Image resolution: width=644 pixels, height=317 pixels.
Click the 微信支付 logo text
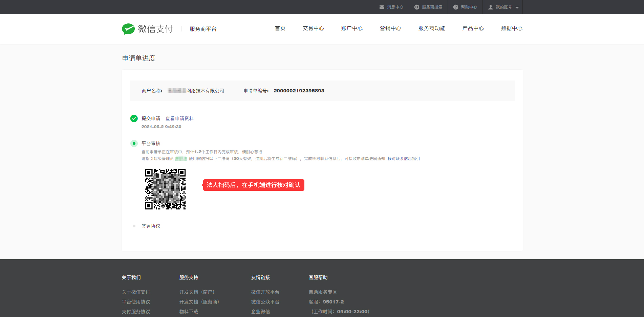point(155,29)
